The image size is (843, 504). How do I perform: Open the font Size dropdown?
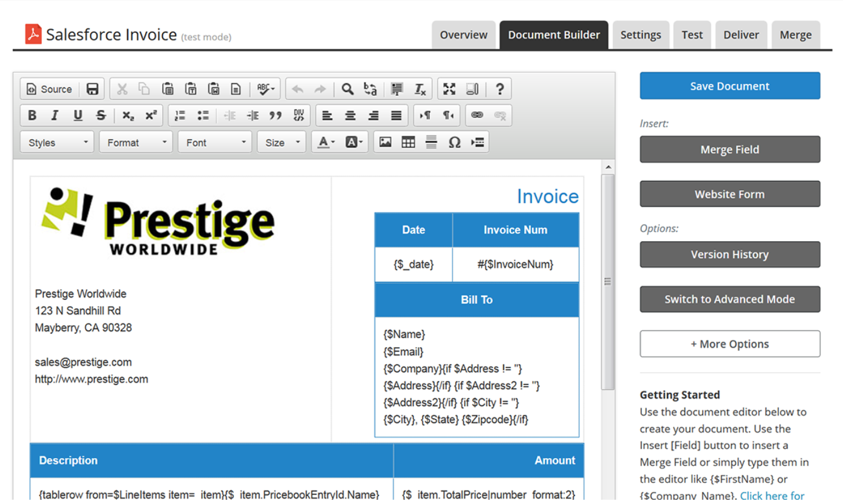point(282,142)
